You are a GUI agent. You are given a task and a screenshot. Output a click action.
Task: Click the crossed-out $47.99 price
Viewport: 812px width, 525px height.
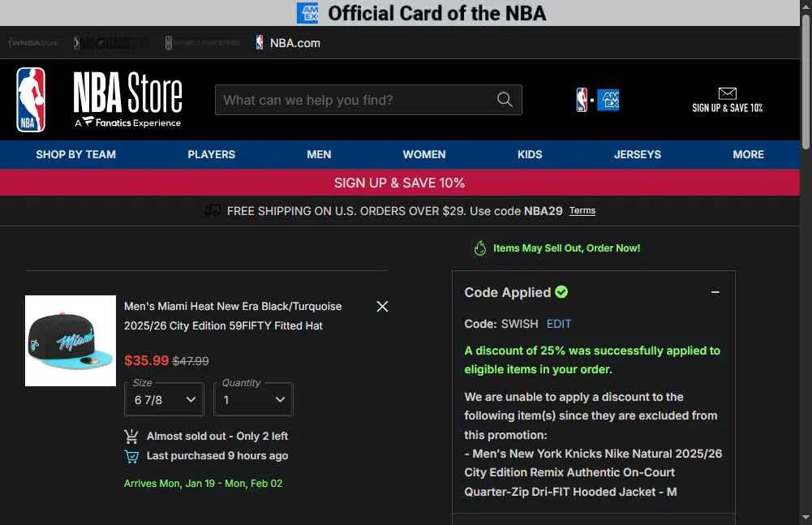coord(191,361)
